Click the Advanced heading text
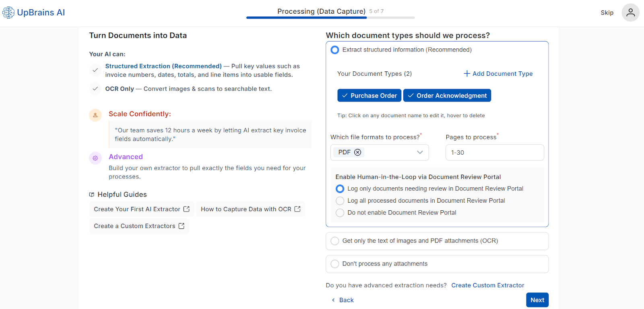The image size is (644, 309). click(x=126, y=157)
